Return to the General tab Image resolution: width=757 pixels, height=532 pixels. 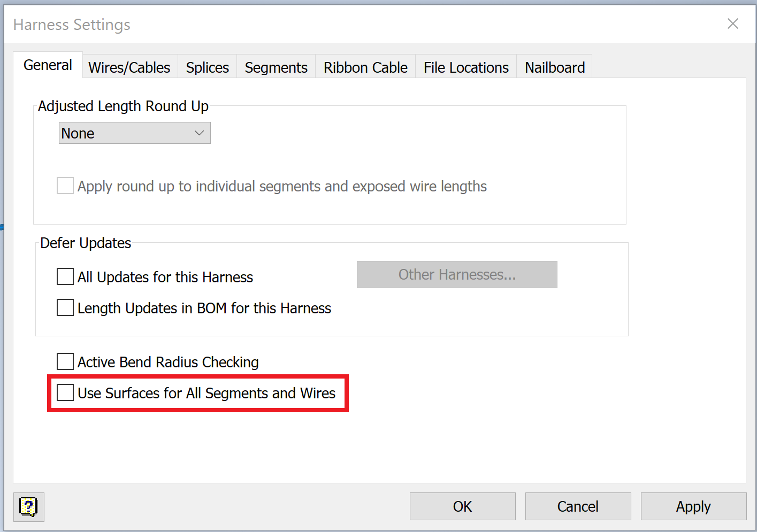pyautogui.click(x=48, y=65)
